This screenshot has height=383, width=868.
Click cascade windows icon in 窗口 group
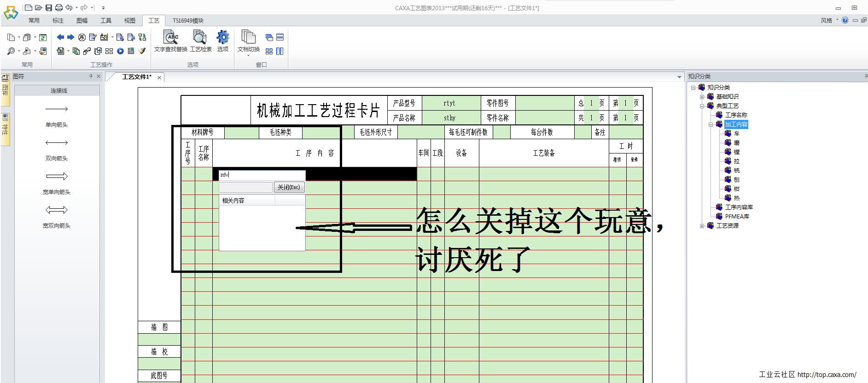pyautogui.click(x=269, y=37)
